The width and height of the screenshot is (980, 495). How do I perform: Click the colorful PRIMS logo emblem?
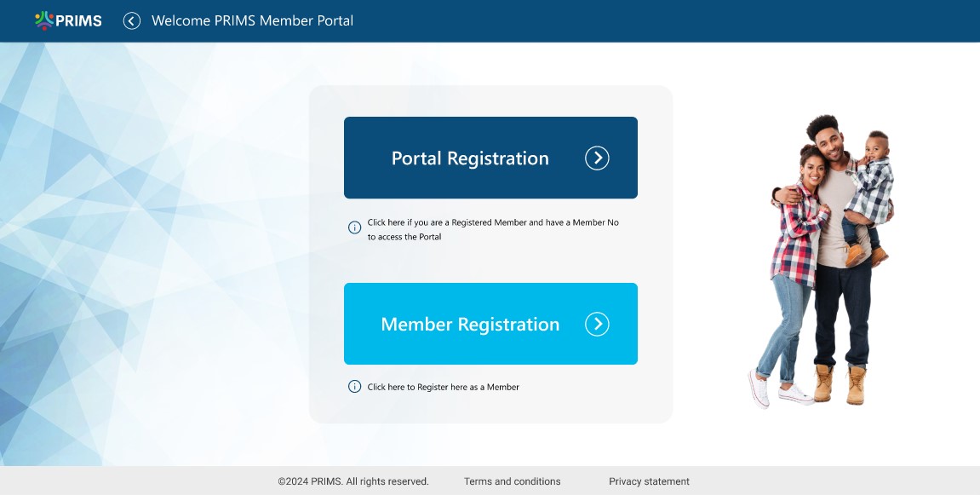(43, 20)
